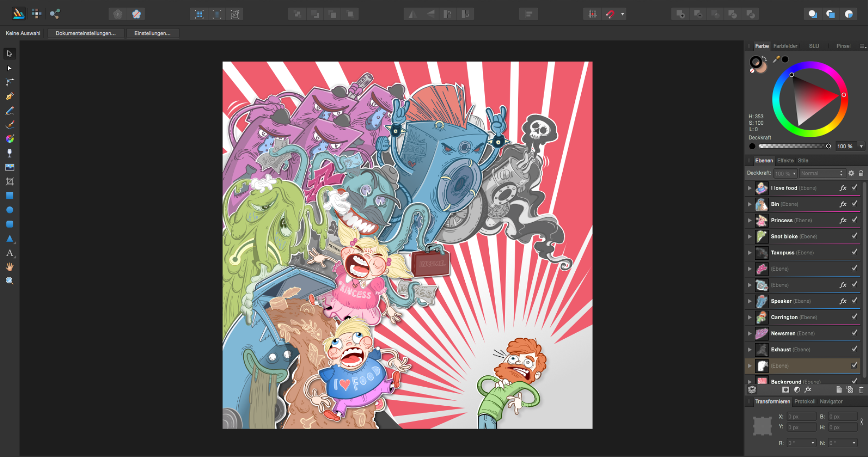This screenshot has width=868, height=457.
Task: Expand the Princess layer group
Action: tap(750, 220)
